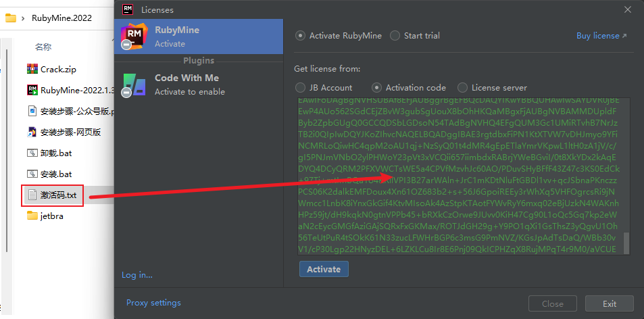
Task: Click the RubyMine product icon in the sidebar
Action: click(x=134, y=36)
